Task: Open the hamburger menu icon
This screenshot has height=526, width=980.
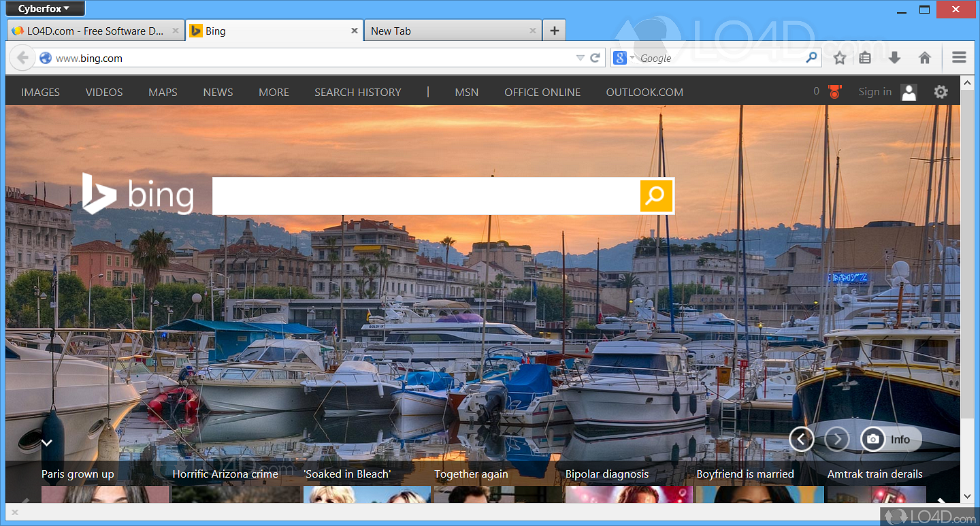Action: coord(959,58)
